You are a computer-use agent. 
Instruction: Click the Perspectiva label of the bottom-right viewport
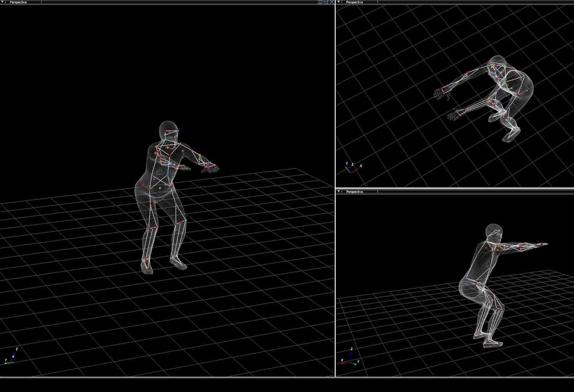[x=355, y=192]
